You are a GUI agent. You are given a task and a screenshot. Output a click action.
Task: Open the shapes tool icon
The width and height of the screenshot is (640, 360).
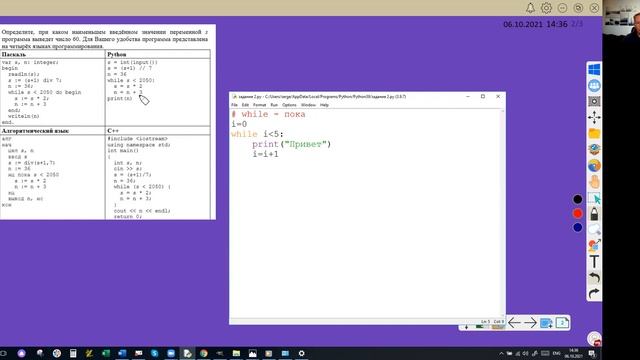[x=594, y=245]
